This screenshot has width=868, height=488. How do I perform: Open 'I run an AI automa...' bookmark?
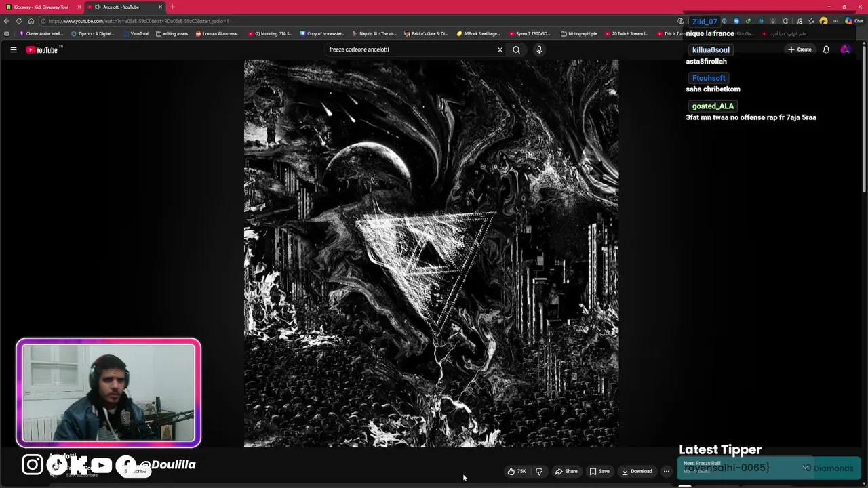218,33
